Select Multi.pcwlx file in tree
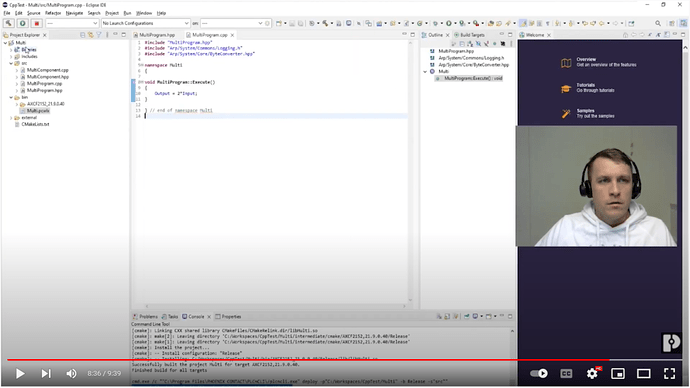Image resolution: width=690 pixels, height=388 pixels. [x=38, y=111]
